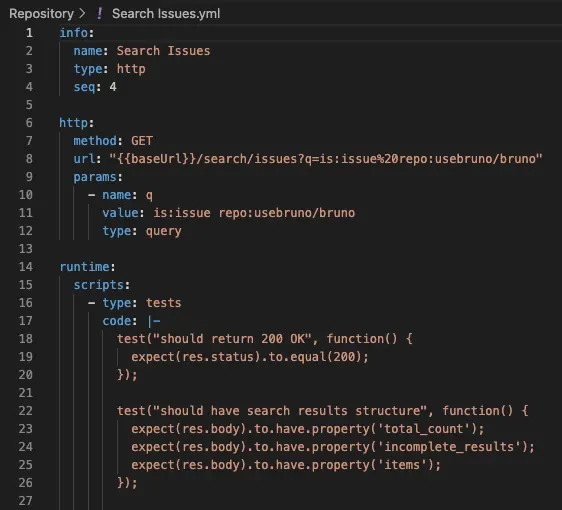The width and height of the screenshot is (562, 510).
Task: Click the name value Search Issues
Action: [163, 51]
